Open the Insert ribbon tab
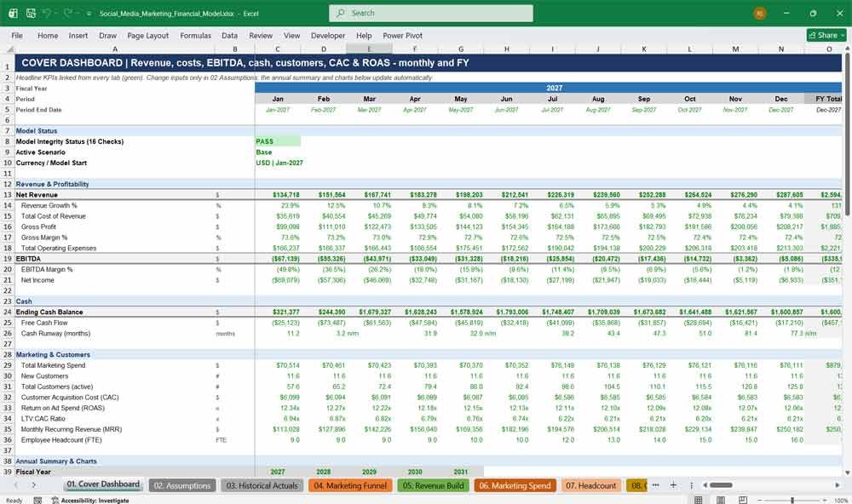Screen dimensions: 852x504 pos(78,35)
